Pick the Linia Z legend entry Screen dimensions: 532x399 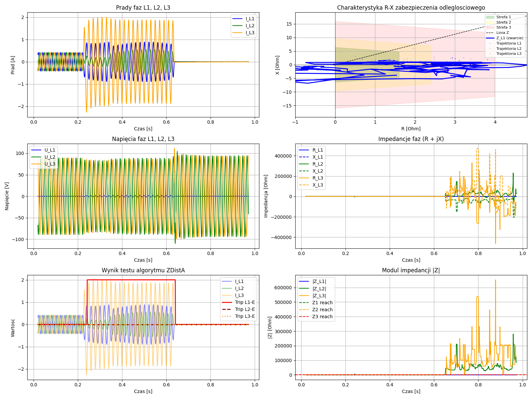click(x=502, y=33)
